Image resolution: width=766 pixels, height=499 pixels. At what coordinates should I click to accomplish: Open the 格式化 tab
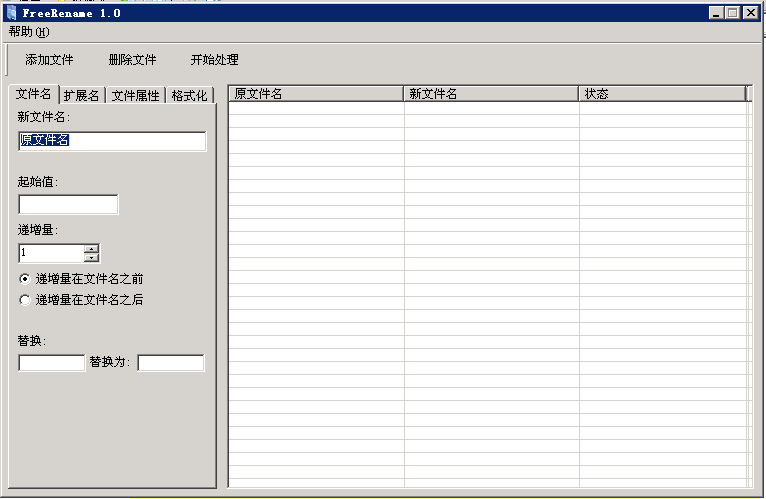tap(190, 95)
